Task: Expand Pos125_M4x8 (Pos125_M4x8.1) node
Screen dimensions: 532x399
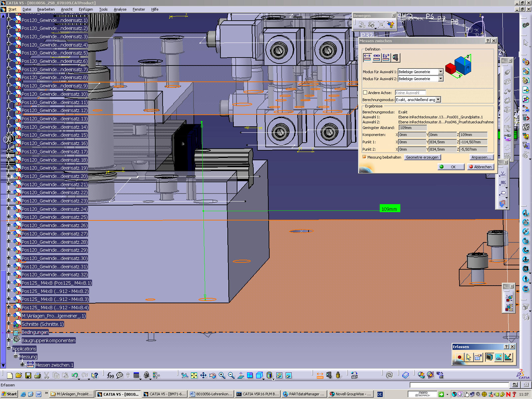Action: [x=9, y=283]
